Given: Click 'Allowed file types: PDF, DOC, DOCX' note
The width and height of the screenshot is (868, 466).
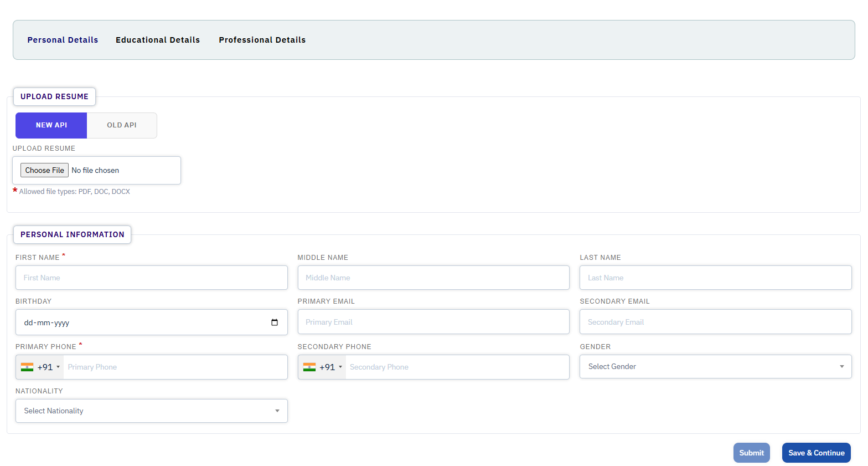Looking at the screenshot, I should click(x=75, y=192).
